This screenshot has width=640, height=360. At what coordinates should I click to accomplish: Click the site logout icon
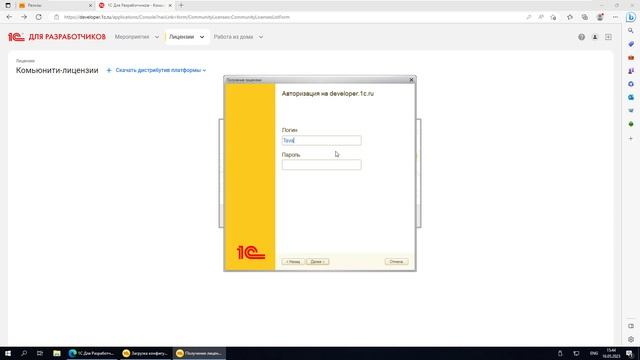(609, 37)
